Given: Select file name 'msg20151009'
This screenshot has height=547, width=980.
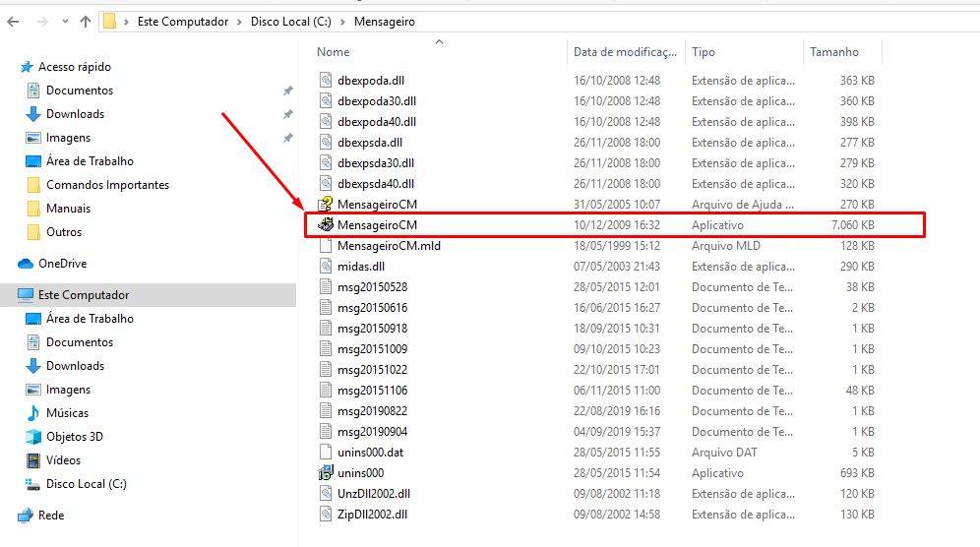Looking at the screenshot, I should coord(373,349).
